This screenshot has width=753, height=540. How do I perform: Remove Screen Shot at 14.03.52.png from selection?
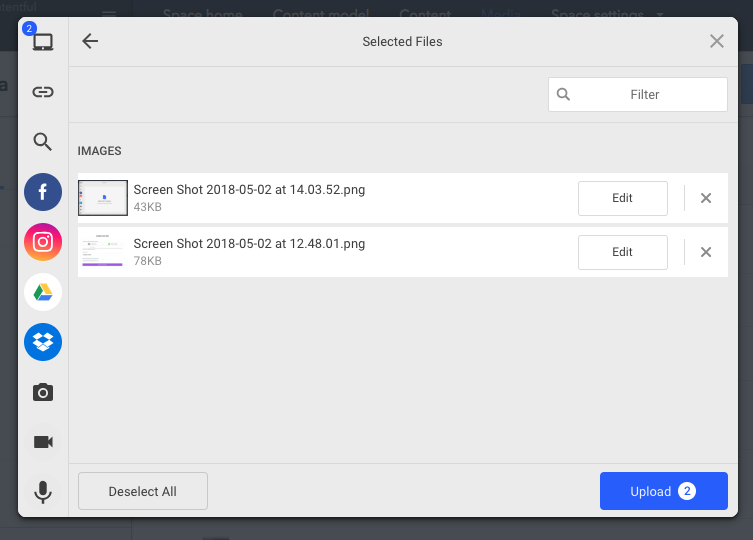(x=705, y=198)
